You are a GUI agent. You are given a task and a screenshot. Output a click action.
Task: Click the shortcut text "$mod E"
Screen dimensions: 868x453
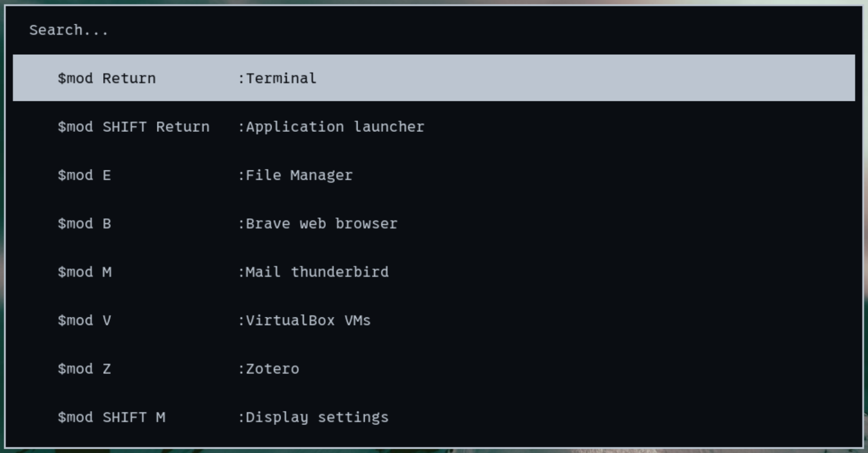(x=85, y=175)
